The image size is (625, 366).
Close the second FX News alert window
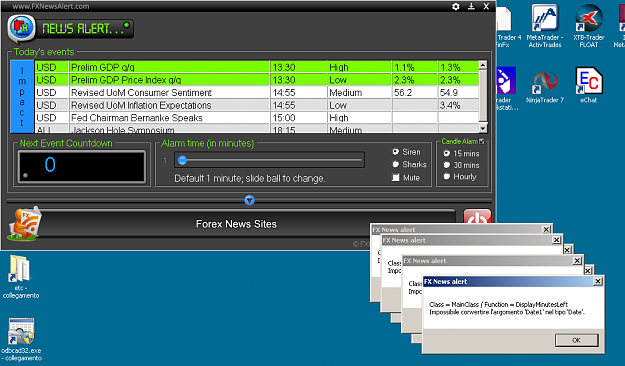pos(556,240)
